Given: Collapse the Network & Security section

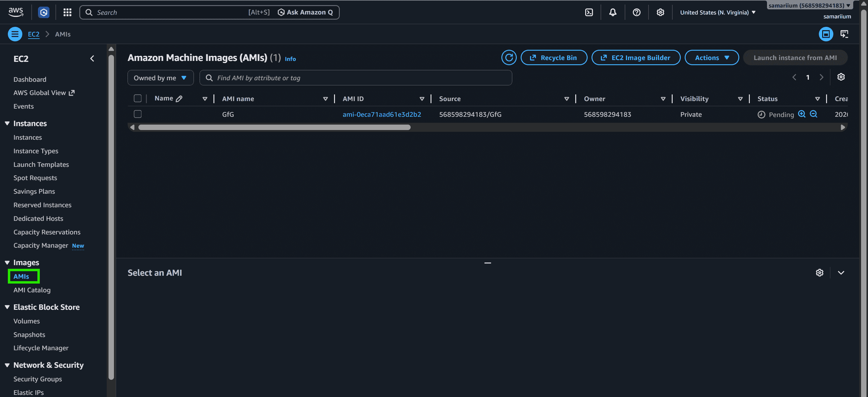Looking at the screenshot, I should [7, 365].
